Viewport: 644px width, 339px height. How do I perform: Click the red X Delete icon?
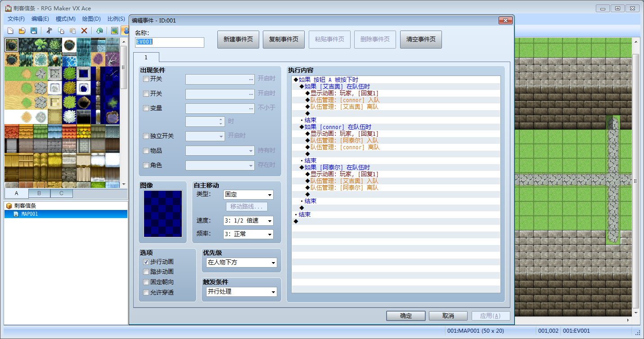[84, 31]
